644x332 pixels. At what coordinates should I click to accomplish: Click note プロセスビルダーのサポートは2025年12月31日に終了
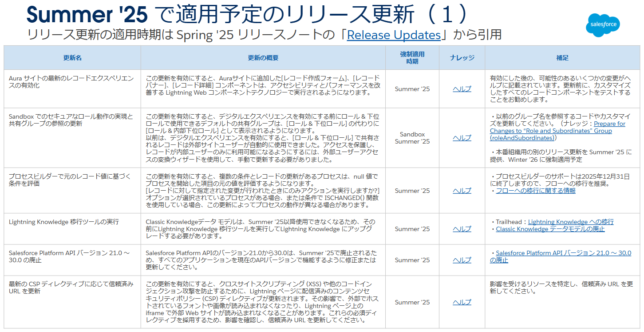(x=560, y=180)
